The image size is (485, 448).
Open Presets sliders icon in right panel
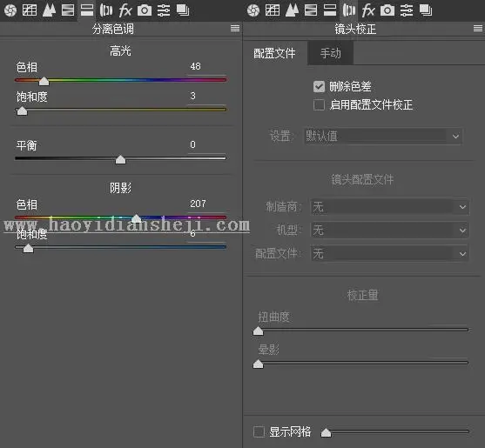click(407, 10)
